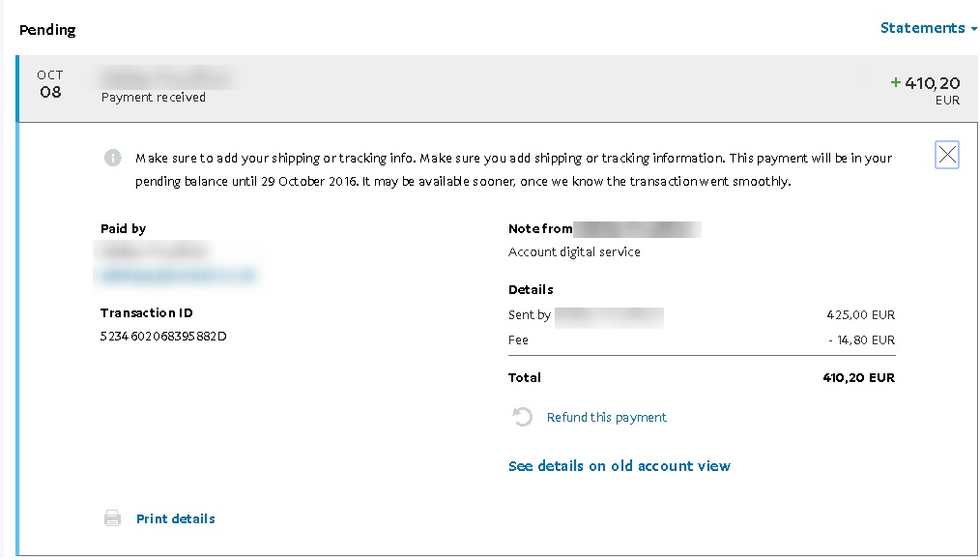This screenshot has width=980, height=560.
Task: Click the Account digital service note text
Action: (574, 252)
